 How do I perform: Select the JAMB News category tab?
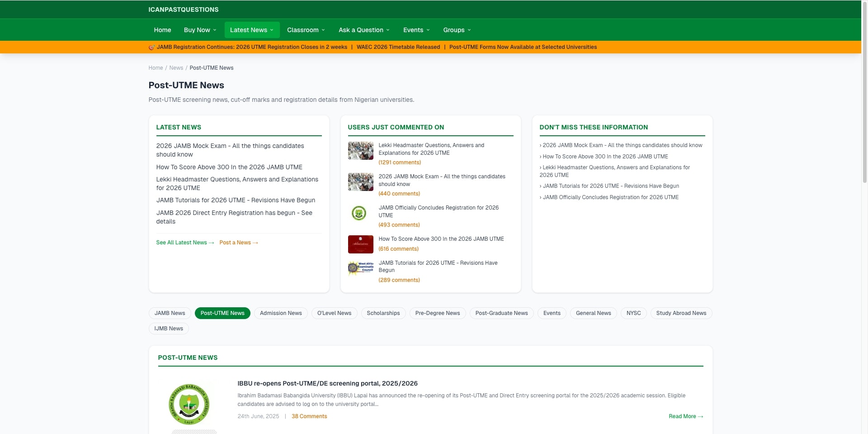pyautogui.click(x=170, y=313)
